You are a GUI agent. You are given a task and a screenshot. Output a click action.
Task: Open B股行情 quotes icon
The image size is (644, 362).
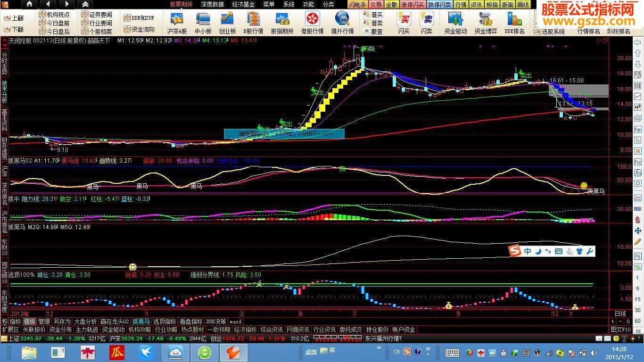253,23
